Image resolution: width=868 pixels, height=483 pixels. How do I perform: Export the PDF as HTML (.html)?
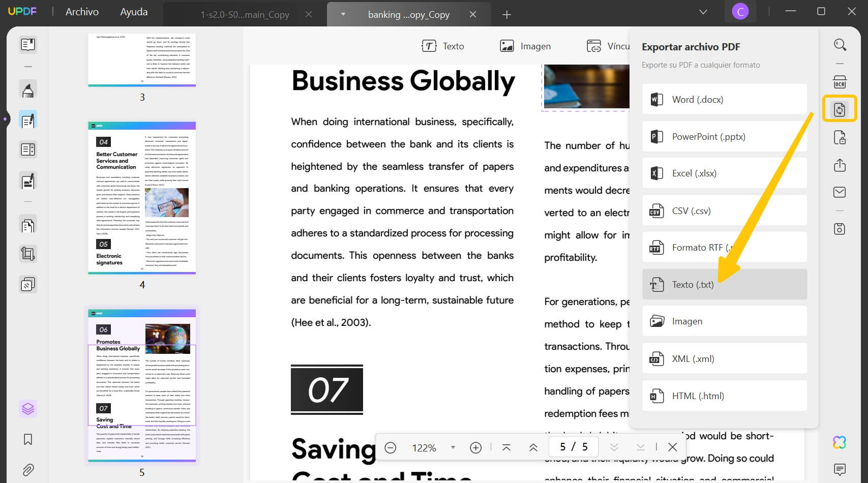724,396
